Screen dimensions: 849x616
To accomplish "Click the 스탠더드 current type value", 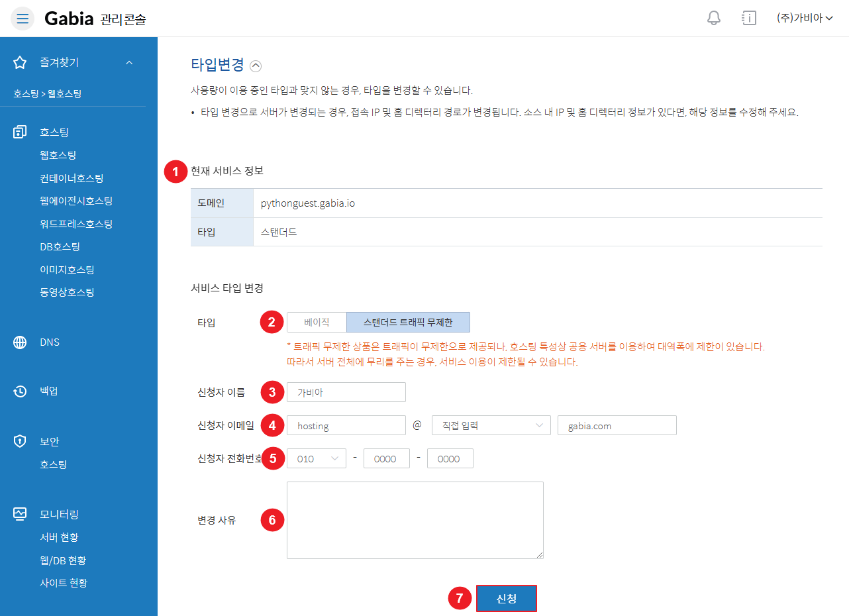I will click(x=279, y=232).
